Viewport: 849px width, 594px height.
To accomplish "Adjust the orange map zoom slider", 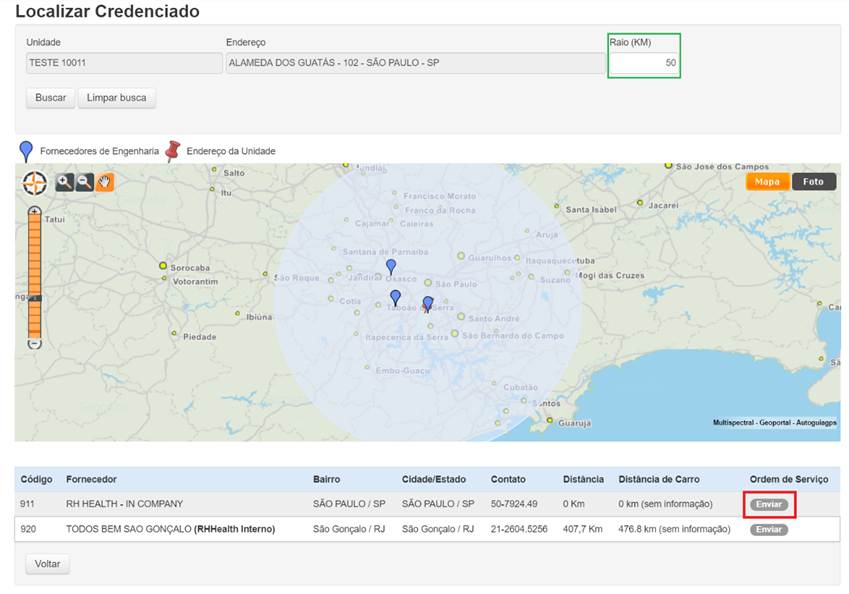I will click(35, 276).
